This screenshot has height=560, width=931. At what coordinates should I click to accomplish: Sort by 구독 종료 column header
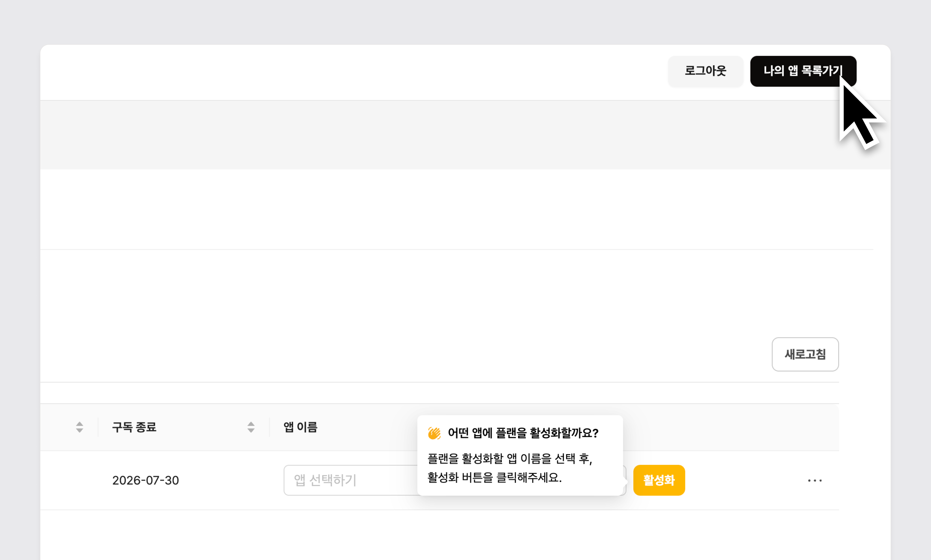(134, 427)
